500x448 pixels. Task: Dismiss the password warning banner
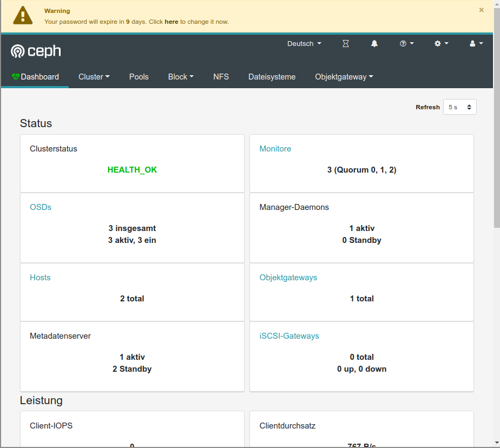pos(482,10)
